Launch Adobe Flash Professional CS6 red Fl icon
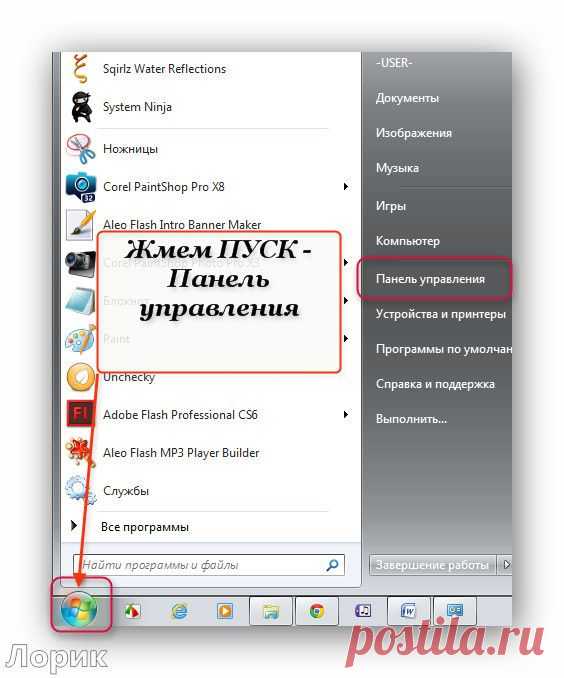 point(80,414)
